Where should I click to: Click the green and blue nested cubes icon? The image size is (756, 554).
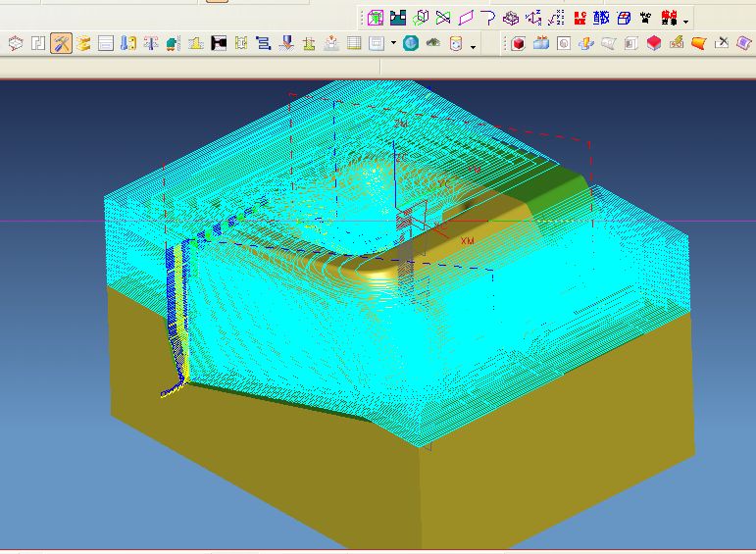click(421, 19)
